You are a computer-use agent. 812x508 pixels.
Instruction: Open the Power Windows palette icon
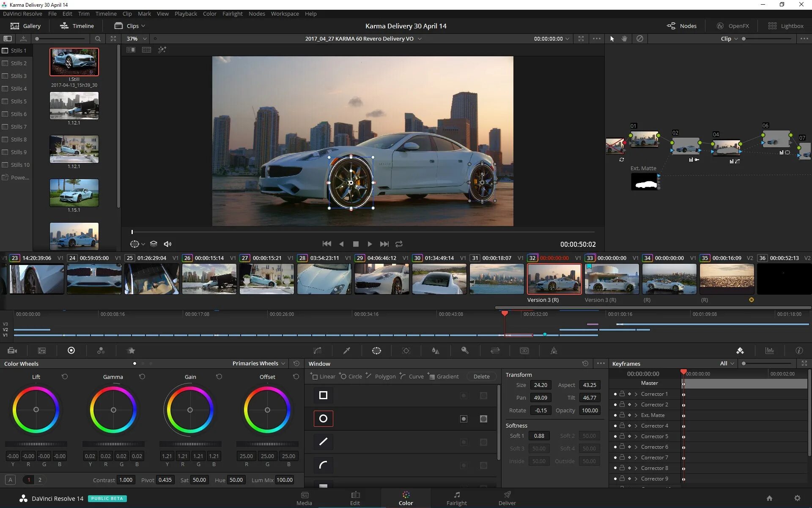click(376, 351)
